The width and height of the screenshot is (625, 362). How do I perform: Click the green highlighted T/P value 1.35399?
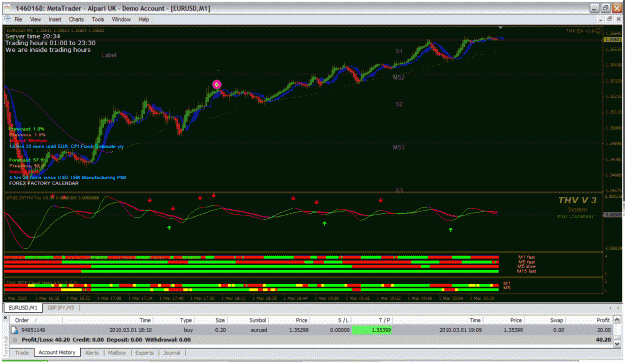tap(372, 330)
